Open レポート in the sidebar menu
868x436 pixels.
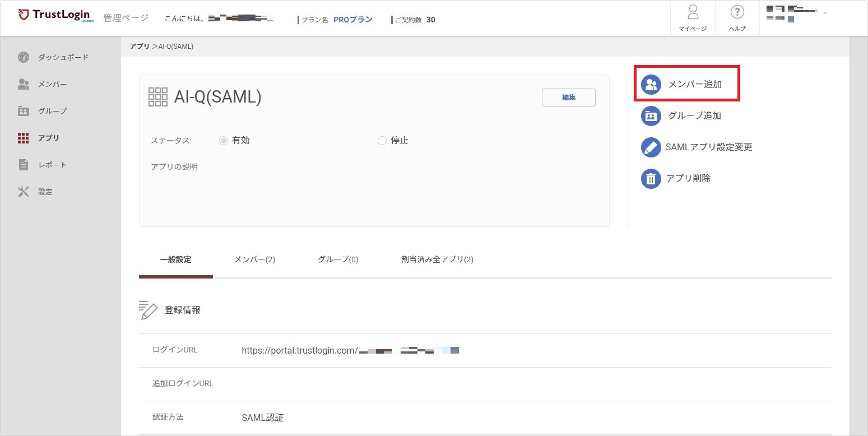(53, 165)
